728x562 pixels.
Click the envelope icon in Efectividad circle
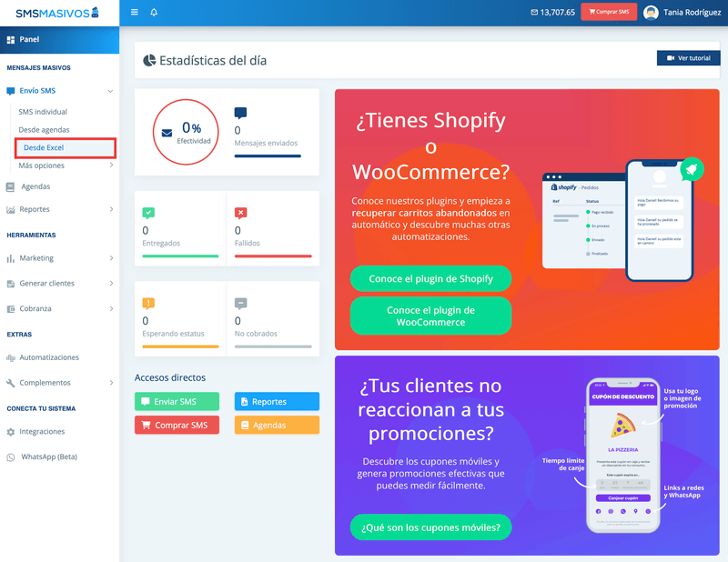click(167, 133)
